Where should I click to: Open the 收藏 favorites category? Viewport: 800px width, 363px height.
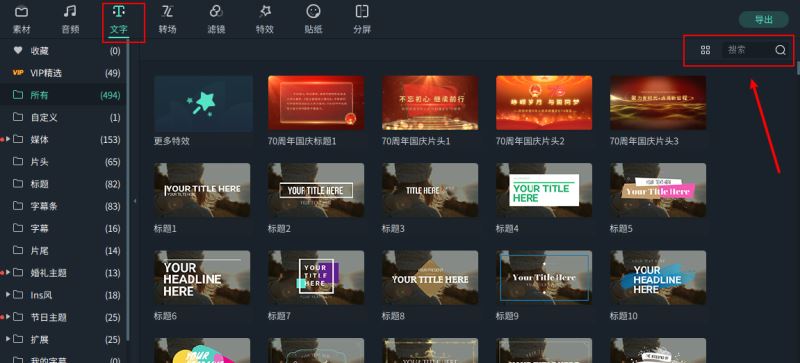click(63, 51)
